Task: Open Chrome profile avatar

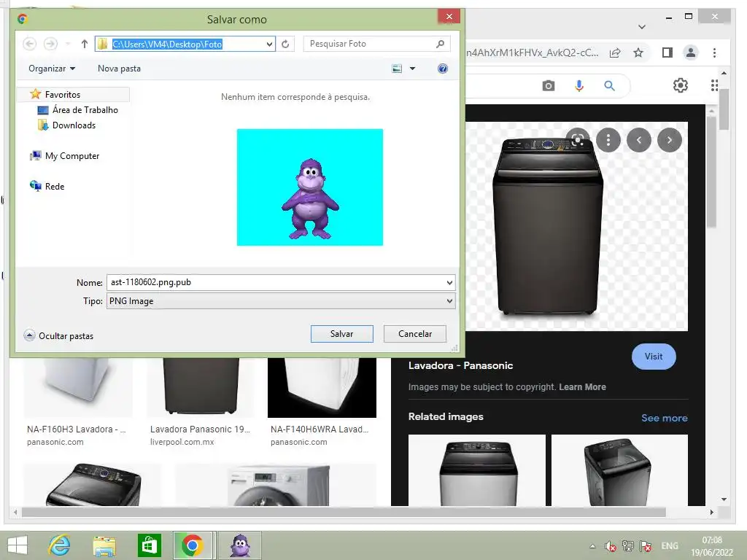Action: [x=691, y=52]
